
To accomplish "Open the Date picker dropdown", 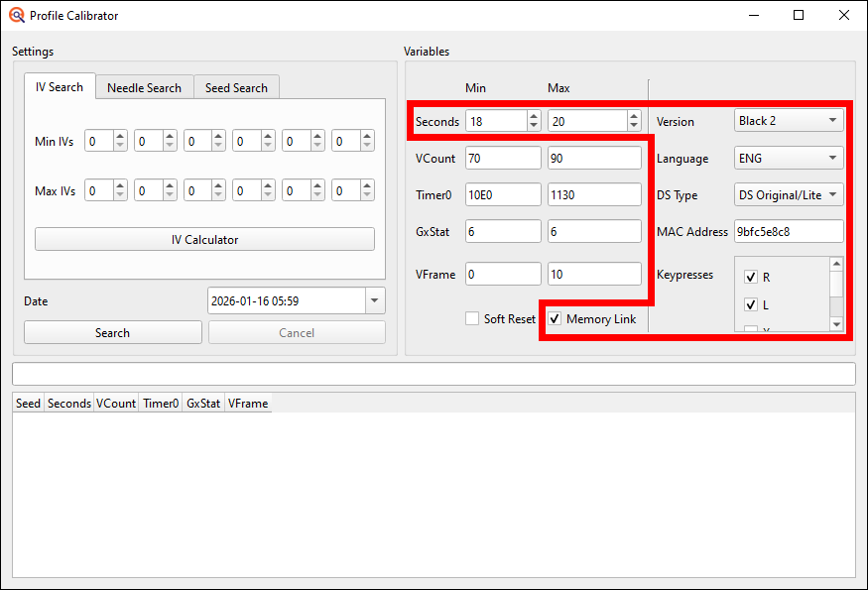I will (375, 300).
